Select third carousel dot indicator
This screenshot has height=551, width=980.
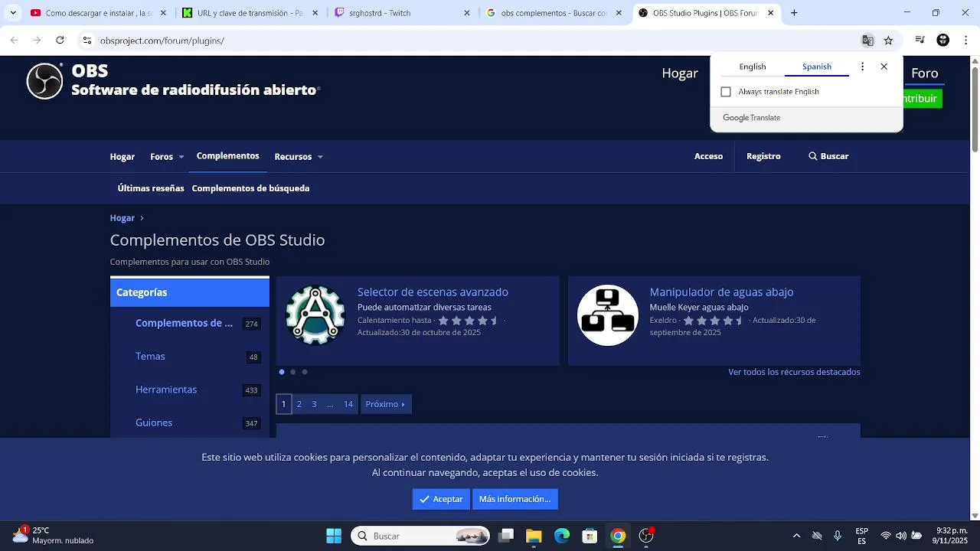[304, 372]
